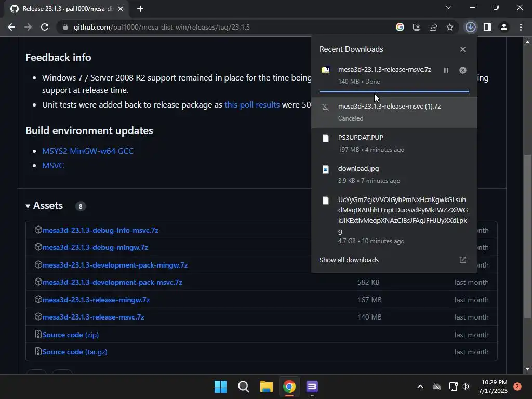The height and width of the screenshot is (399, 532).
Task: Collapse the Assets section
Action: [45, 206]
